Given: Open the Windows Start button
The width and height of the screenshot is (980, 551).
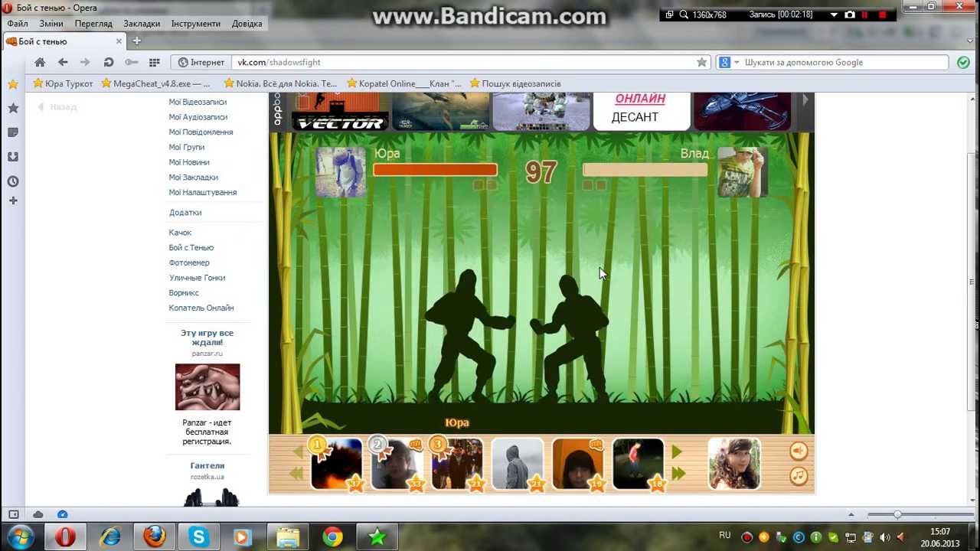Looking at the screenshot, I should pos(18,537).
